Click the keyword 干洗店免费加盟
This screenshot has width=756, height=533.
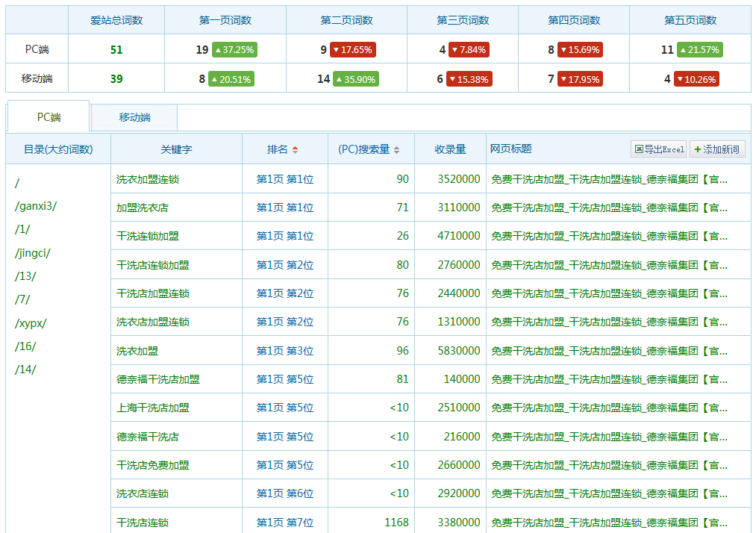click(x=153, y=465)
